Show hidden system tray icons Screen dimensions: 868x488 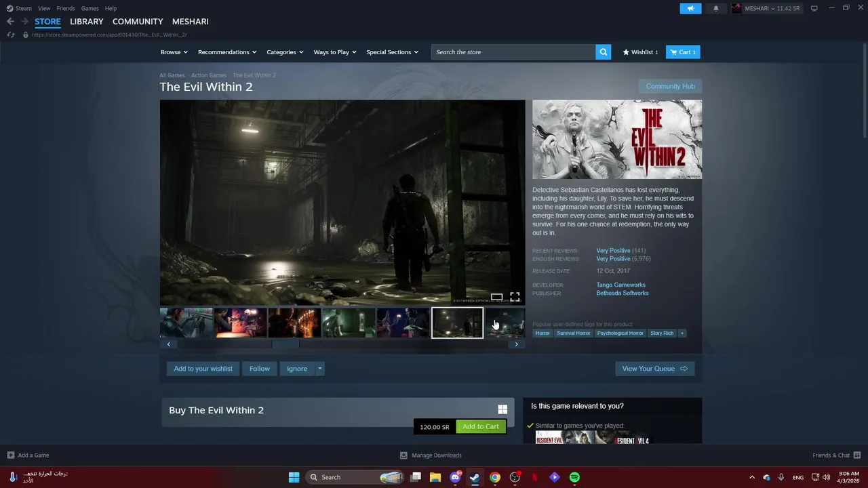(751, 477)
